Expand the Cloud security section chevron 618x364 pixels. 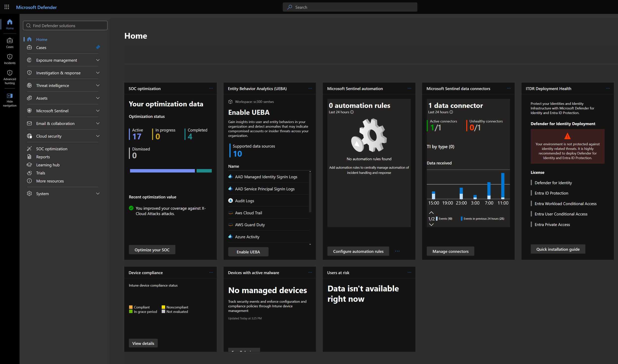click(98, 136)
